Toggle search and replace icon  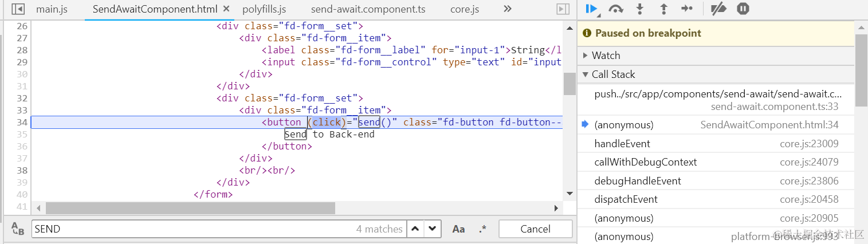[x=18, y=229]
